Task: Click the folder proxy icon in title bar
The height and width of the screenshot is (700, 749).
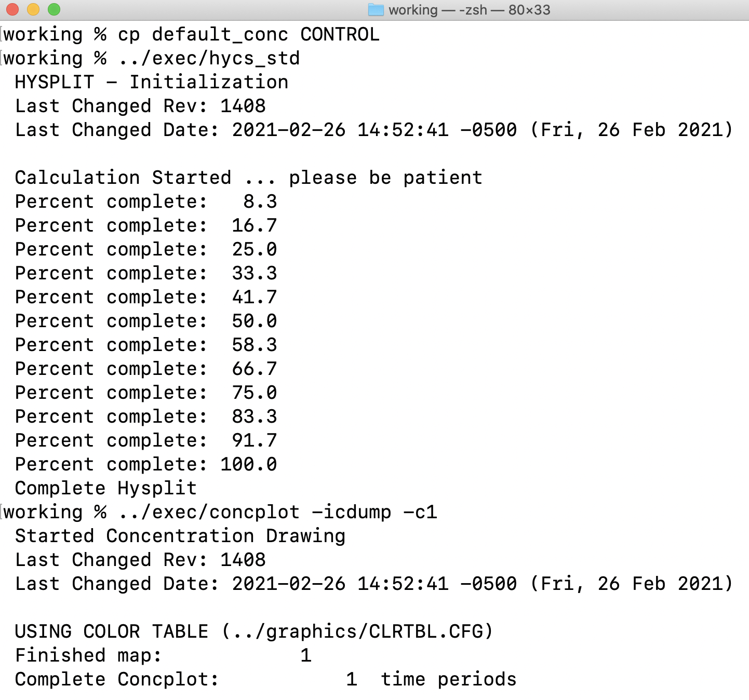Action: pyautogui.click(x=376, y=10)
